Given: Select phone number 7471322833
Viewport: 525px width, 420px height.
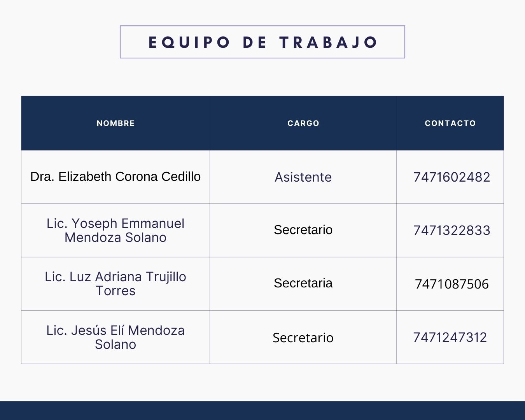Looking at the screenshot, I should click(x=451, y=230).
